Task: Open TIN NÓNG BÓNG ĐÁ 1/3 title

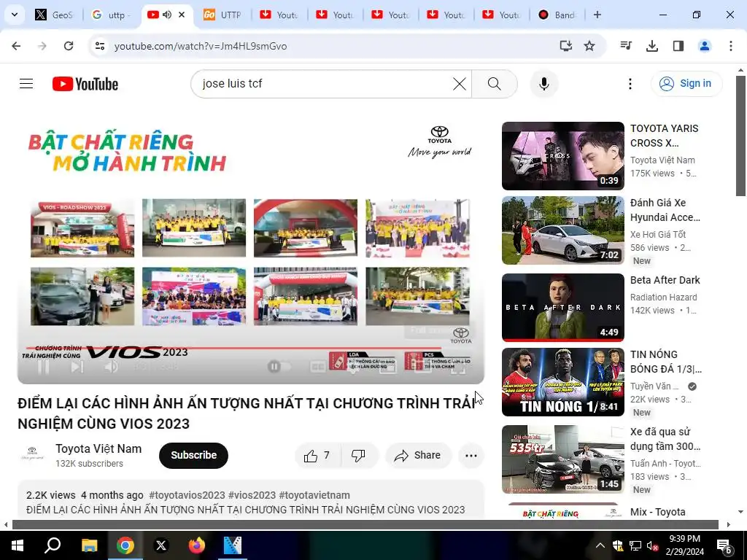Action: [x=665, y=362]
